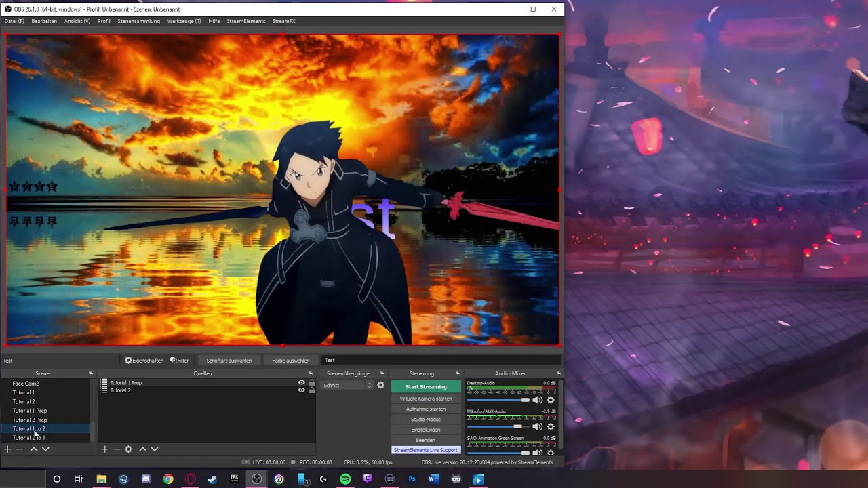868x488 pixels.
Task: Open Steam from the taskbar
Action: point(212,479)
